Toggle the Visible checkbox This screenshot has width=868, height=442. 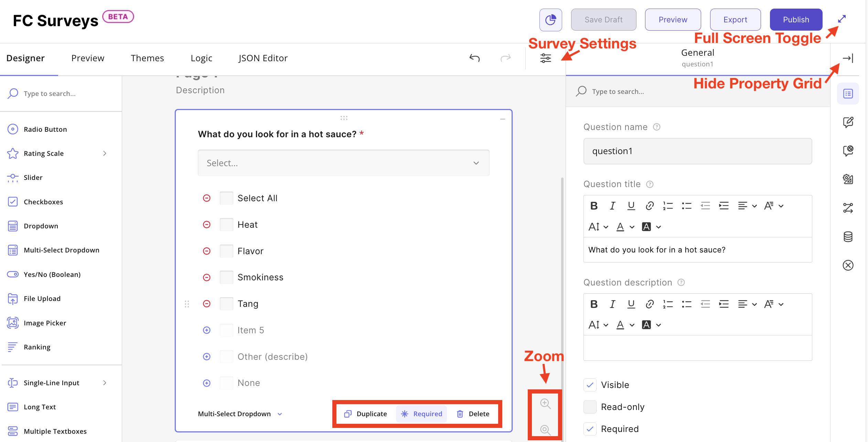coord(590,385)
